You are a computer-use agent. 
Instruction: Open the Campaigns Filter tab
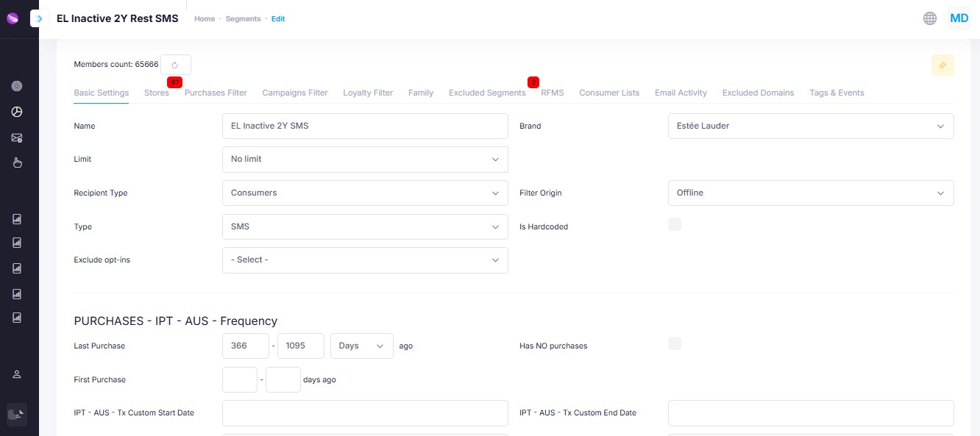pos(295,93)
